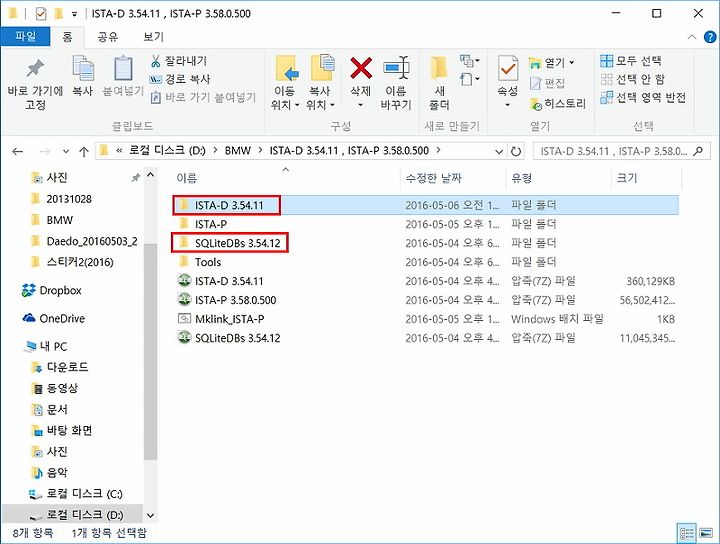Open OneDrive in navigation pane
Viewport: 720px width, 544px height.
(54, 318)
